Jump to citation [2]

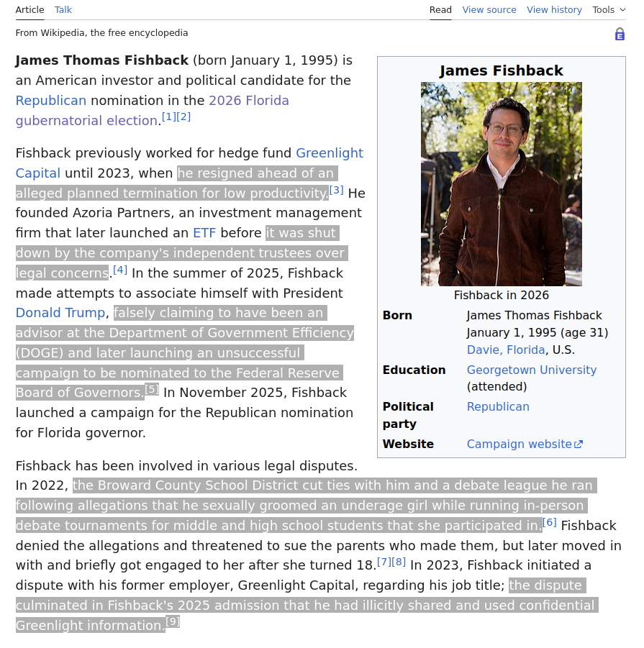pyautogui.click(x=183, y=117)
